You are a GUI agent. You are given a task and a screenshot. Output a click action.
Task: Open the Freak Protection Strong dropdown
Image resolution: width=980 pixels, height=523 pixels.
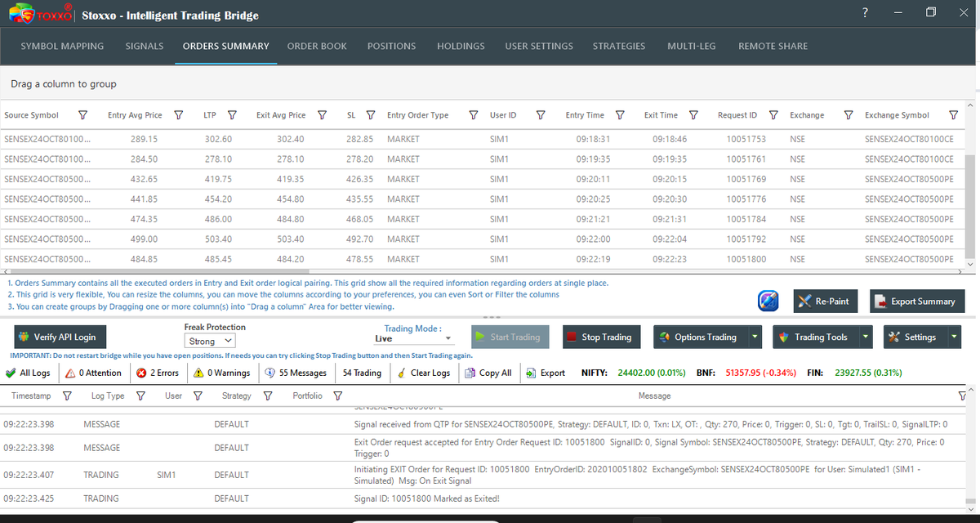pos(210,341)
